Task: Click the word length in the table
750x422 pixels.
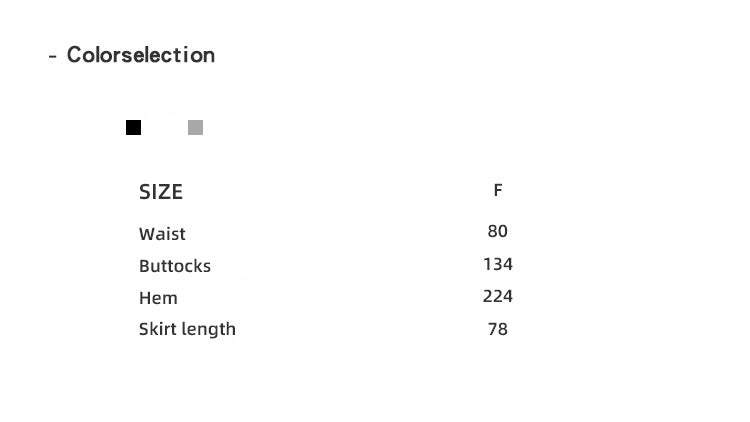Action: [x=206, y=330]
